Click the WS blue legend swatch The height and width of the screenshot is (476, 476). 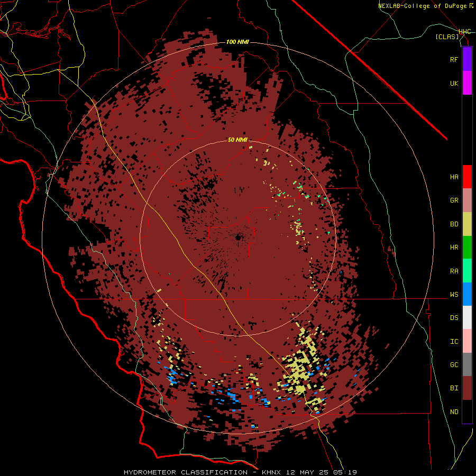pos(467,294)
